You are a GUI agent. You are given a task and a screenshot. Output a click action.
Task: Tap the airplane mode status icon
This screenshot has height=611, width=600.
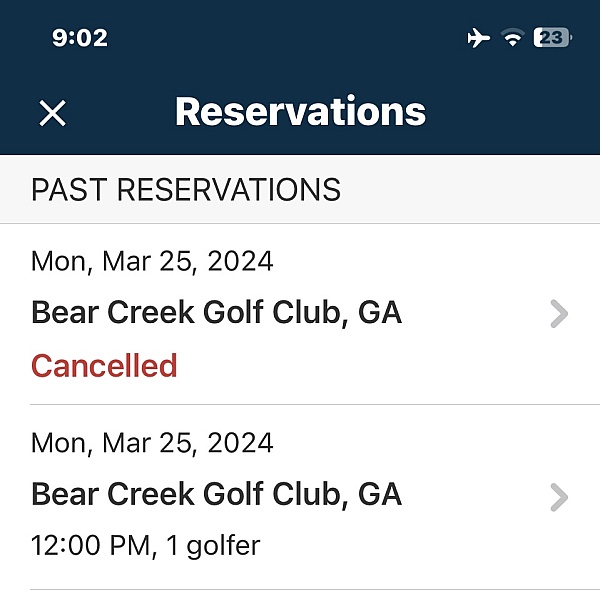click(479, 38)
